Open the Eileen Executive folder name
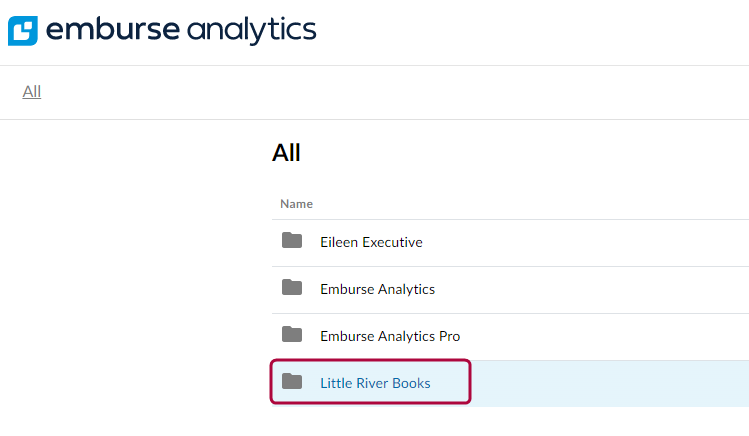 [371, 242]
